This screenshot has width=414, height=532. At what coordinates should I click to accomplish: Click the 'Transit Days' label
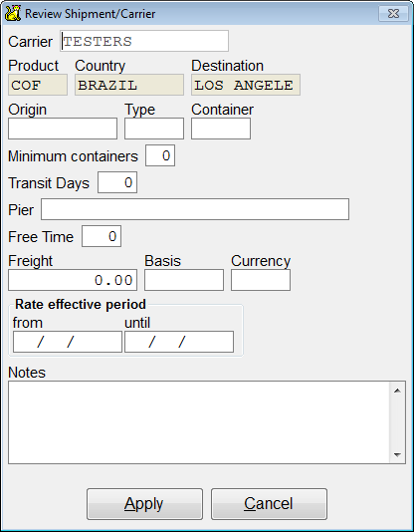pyautogui.click(x=49, y=183)
